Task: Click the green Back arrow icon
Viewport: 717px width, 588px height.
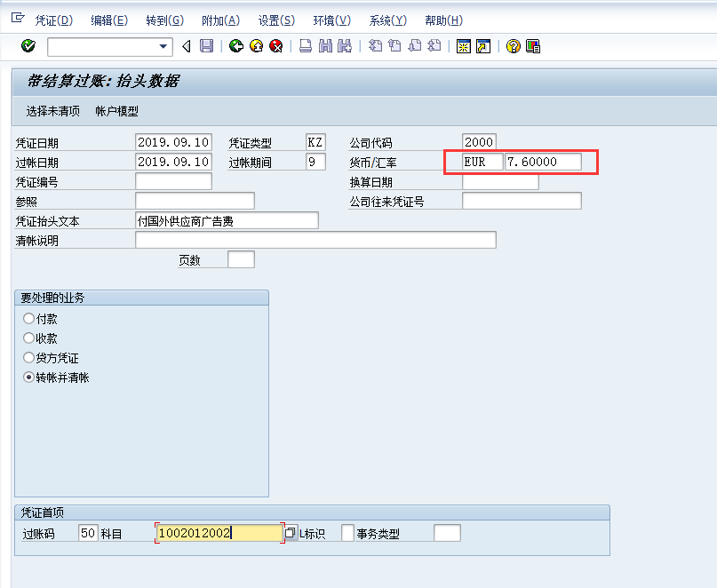Action: [236, 46]
